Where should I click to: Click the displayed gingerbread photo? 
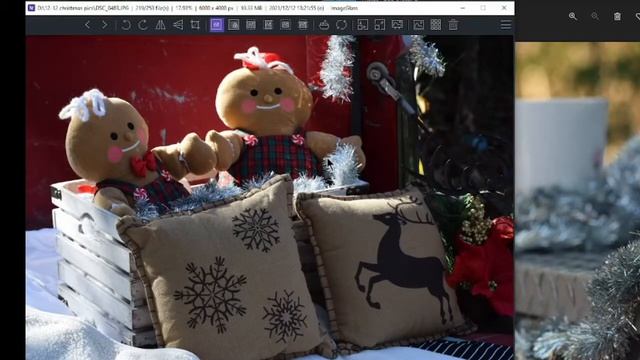(x=269, y=198)
